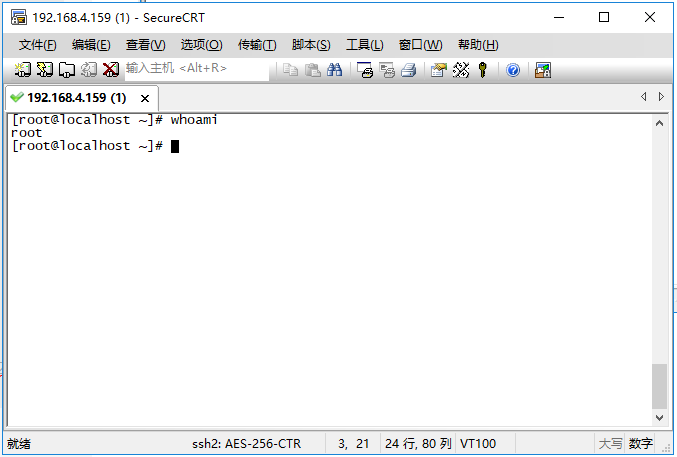Close the 192.168.4.159 (1) tab

145,99
